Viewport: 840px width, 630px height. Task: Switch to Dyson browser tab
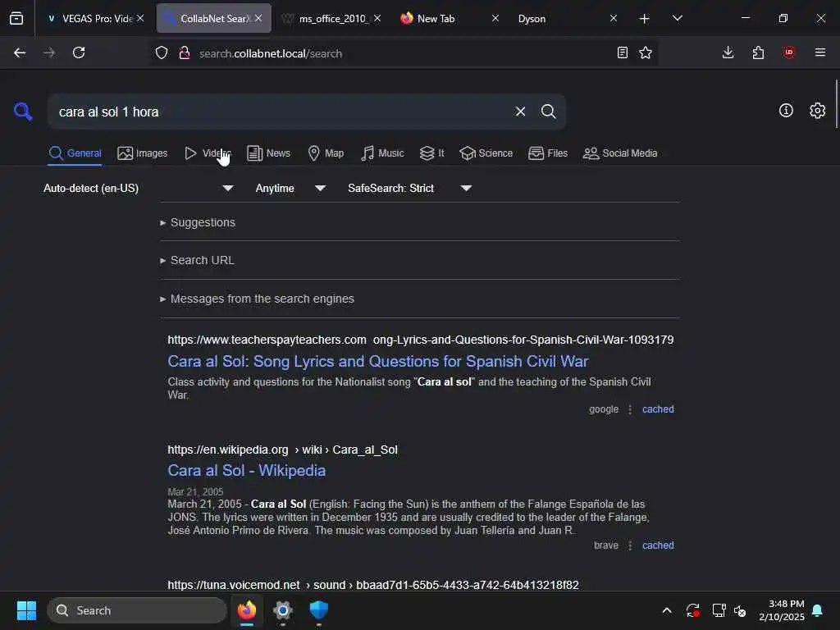click(x=567, y=18)
